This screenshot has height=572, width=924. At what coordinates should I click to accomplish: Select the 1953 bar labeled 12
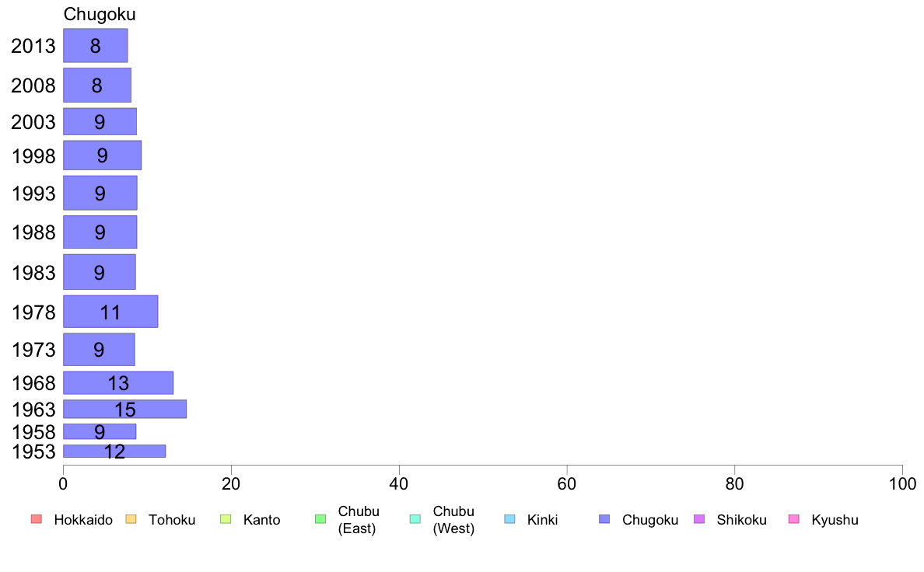pos(114,452)
